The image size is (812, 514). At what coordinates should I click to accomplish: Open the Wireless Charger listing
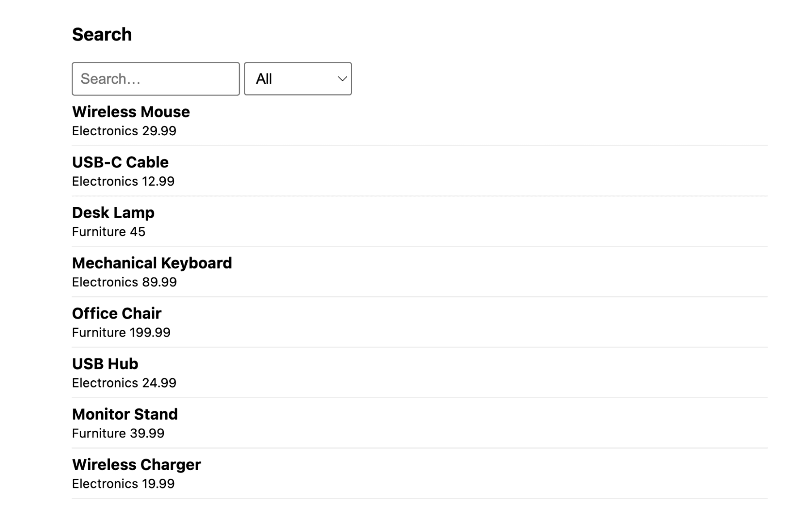pos(136,464)
